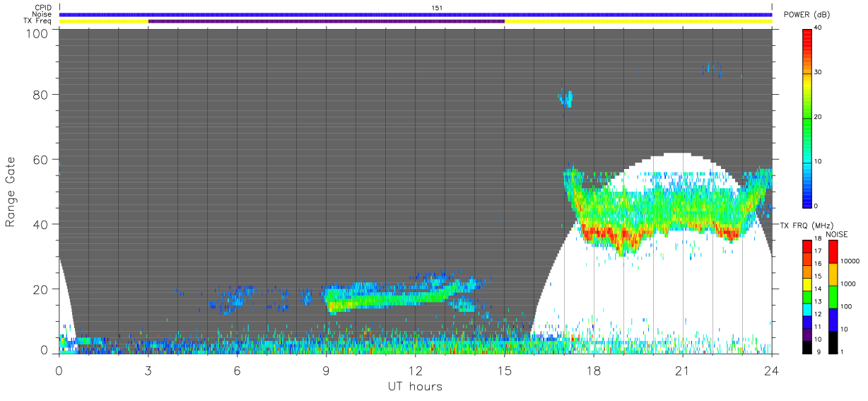Viewport: 868px width, 401px height.
Task: Click the cyan 12-13 MHz swatch
Action: click(x=807, y=309)
